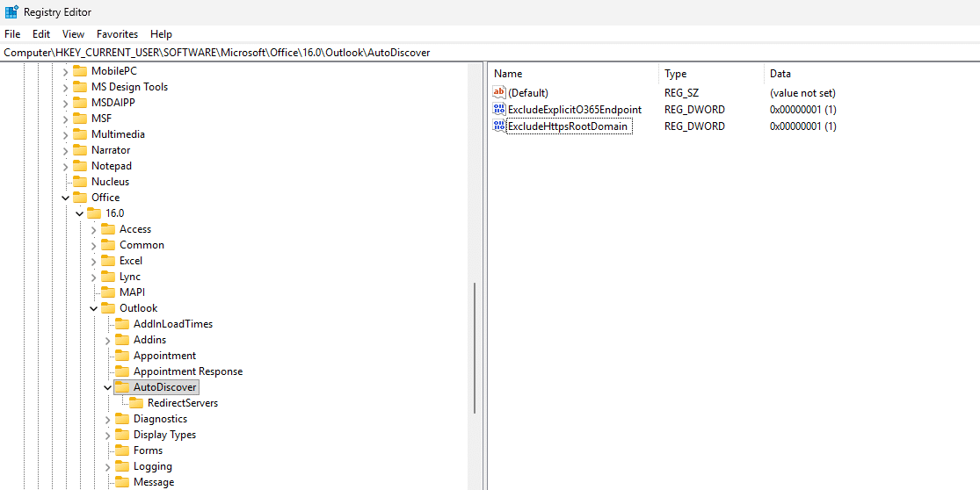The image size is (980, 490).
Task: Select the ExcludeExplicitO365Endpoint value name
Action: pos(575,110)
